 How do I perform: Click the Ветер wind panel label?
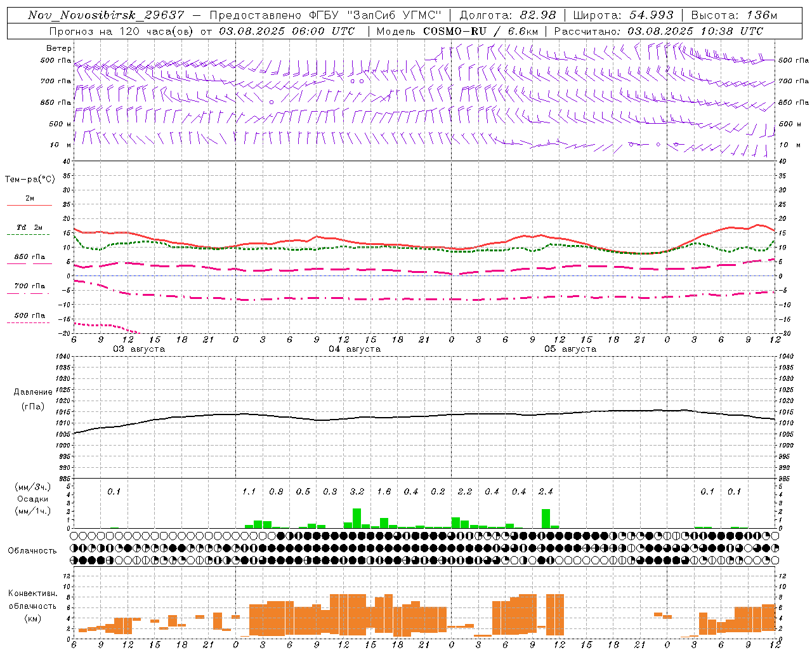coord(58,48)
